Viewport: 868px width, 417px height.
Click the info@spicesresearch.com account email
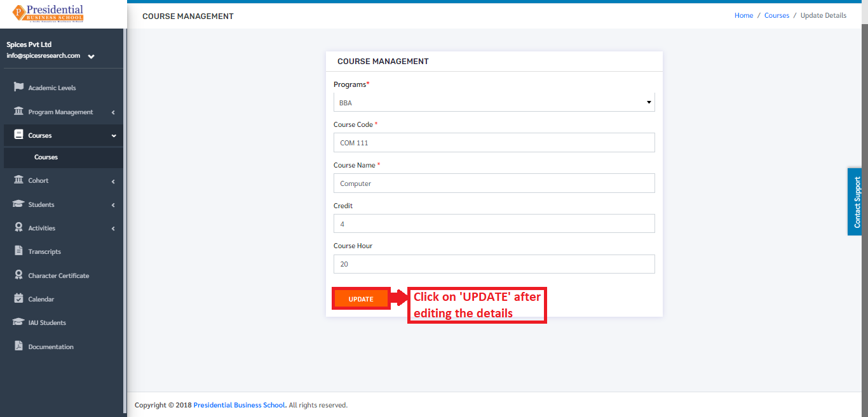[x=43, y=55]
